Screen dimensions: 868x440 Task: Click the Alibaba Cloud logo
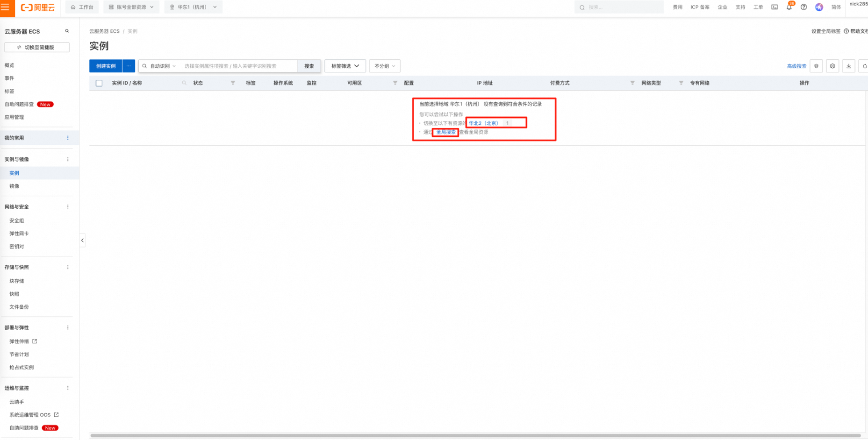(x=38, y=7)
